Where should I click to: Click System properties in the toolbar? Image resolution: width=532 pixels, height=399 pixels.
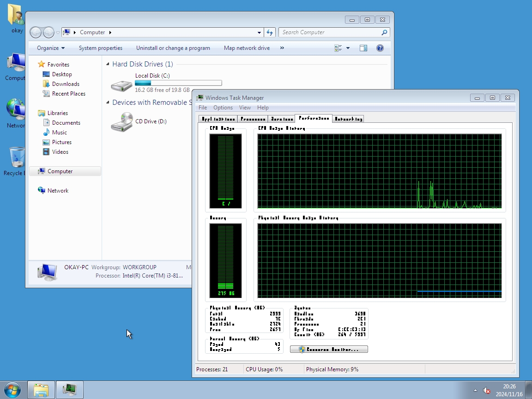tap(100, 48)
